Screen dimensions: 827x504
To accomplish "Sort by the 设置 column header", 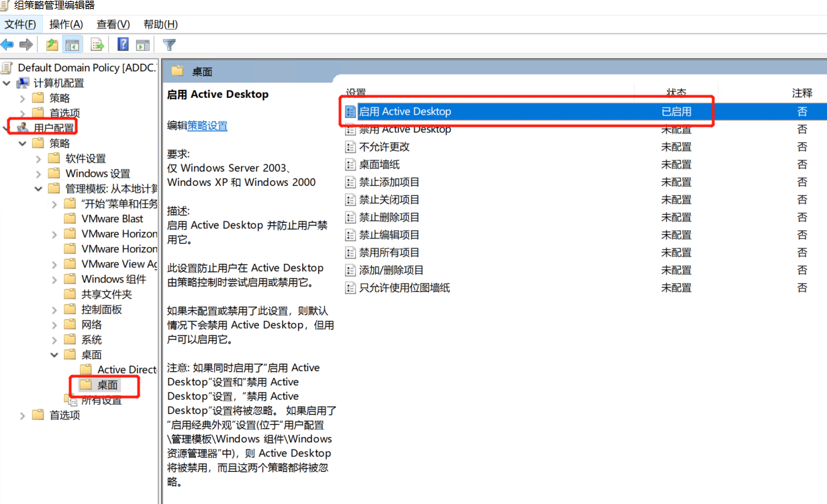I will click(x=356, y=93).
